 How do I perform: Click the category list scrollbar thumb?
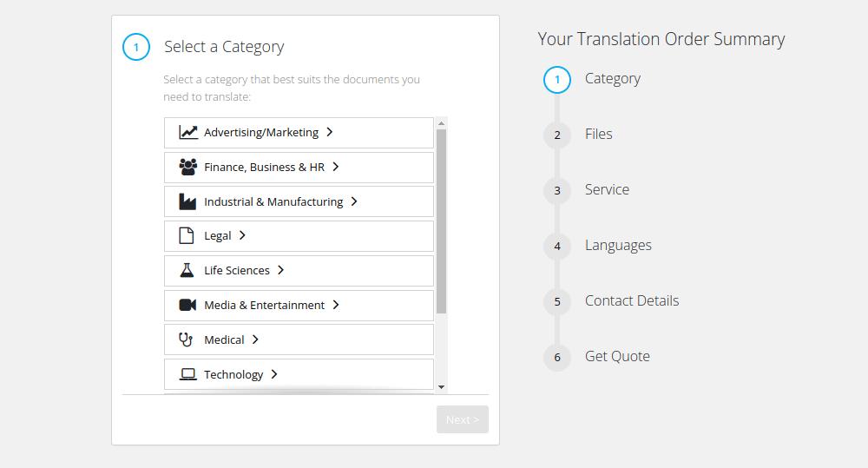(441, 221)
